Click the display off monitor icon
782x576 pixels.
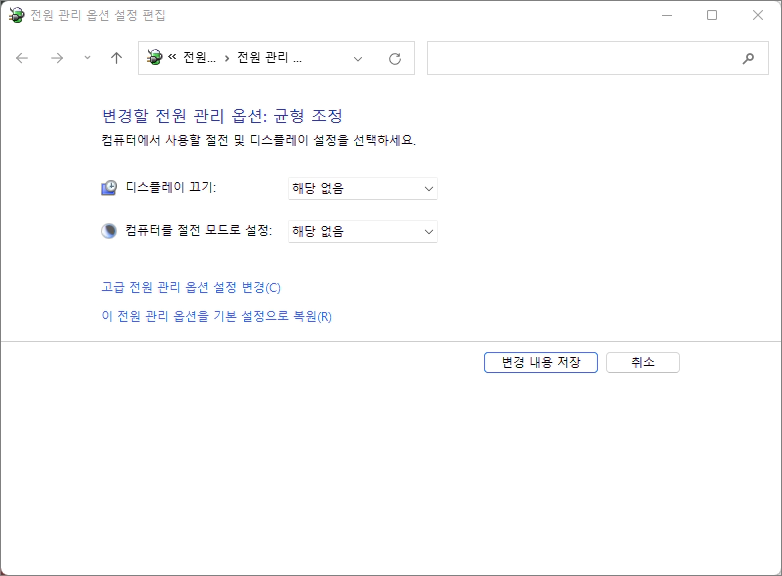[109, 188]
